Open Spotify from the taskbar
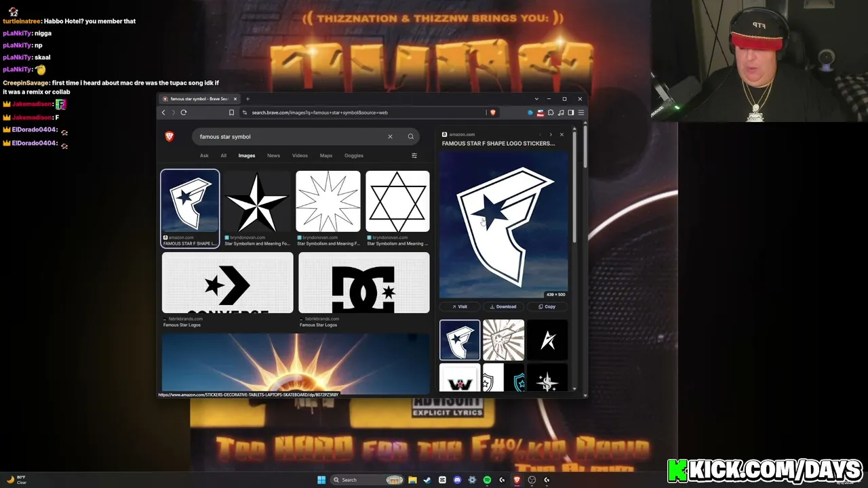The height and width of the screenshot is (488, 868). point(487,480)
